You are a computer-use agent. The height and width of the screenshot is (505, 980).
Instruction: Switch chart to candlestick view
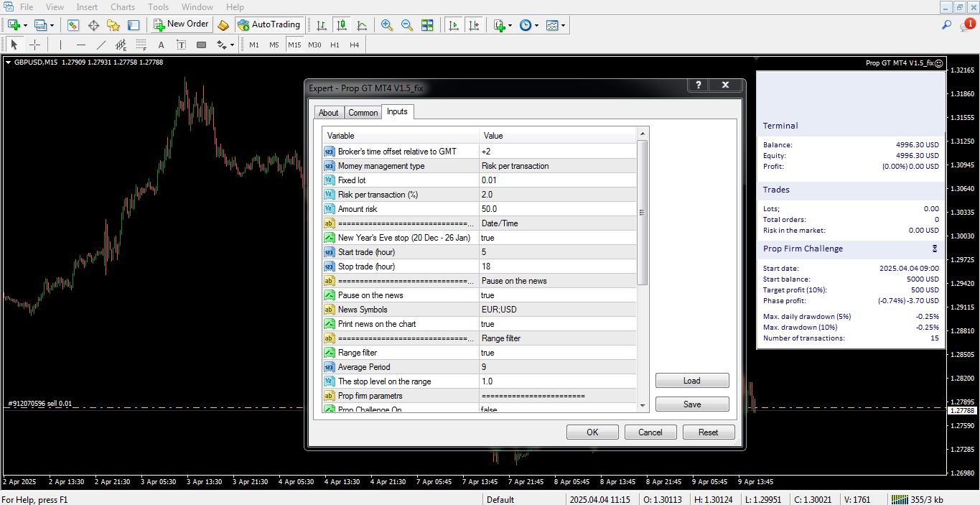pos(342,25)
